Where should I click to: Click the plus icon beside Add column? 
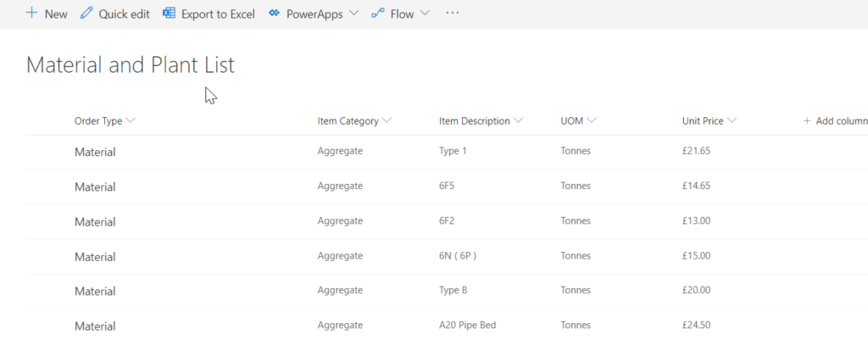[807, 120]
